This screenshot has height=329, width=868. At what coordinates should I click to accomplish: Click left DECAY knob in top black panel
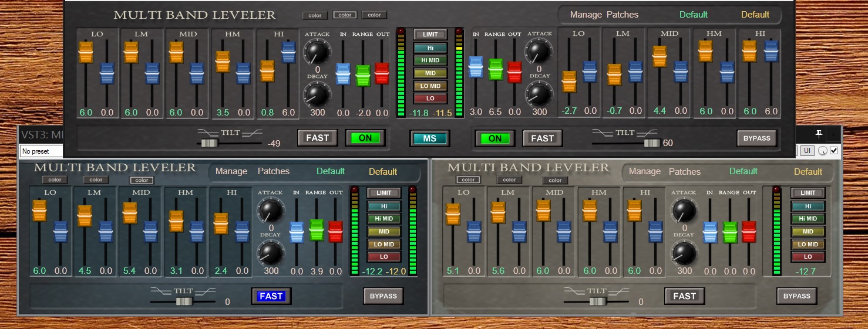coord(317,94)
